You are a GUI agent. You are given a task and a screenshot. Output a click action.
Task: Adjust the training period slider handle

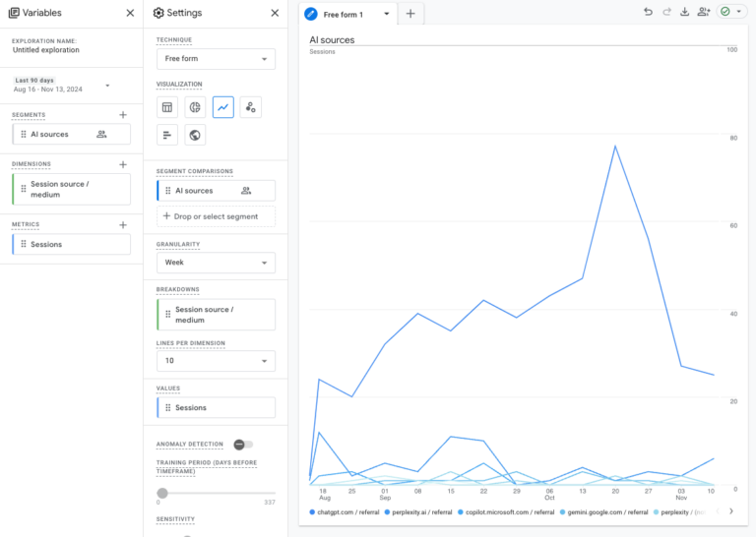click(162, 493)
